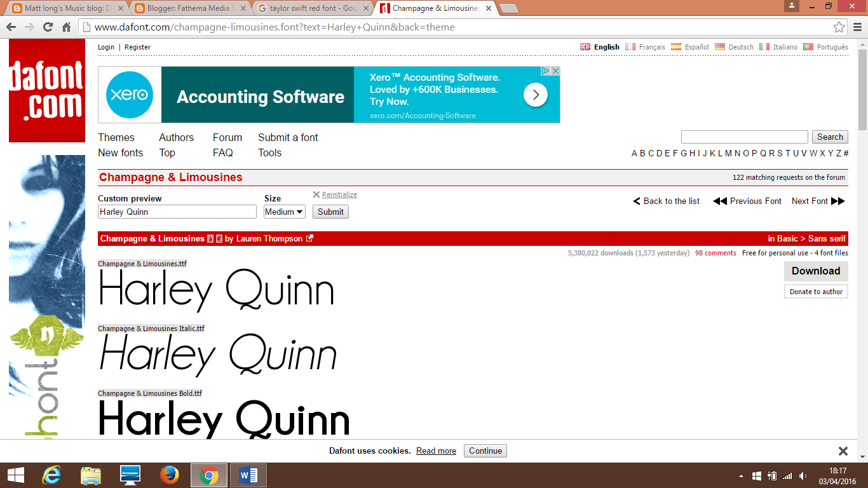Go forward with the browser forward arrow
Screen dimensions: 868x488
pyautogui.click(x=29, y=27)
